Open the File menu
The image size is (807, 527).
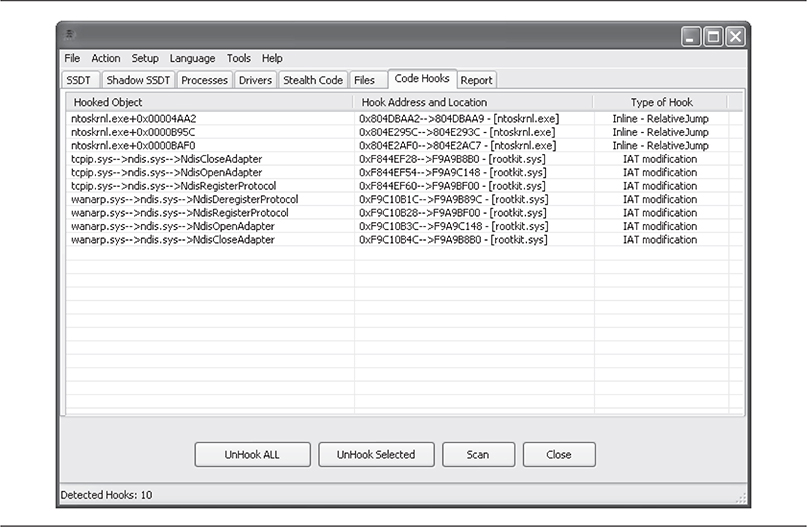coord(72,59)
